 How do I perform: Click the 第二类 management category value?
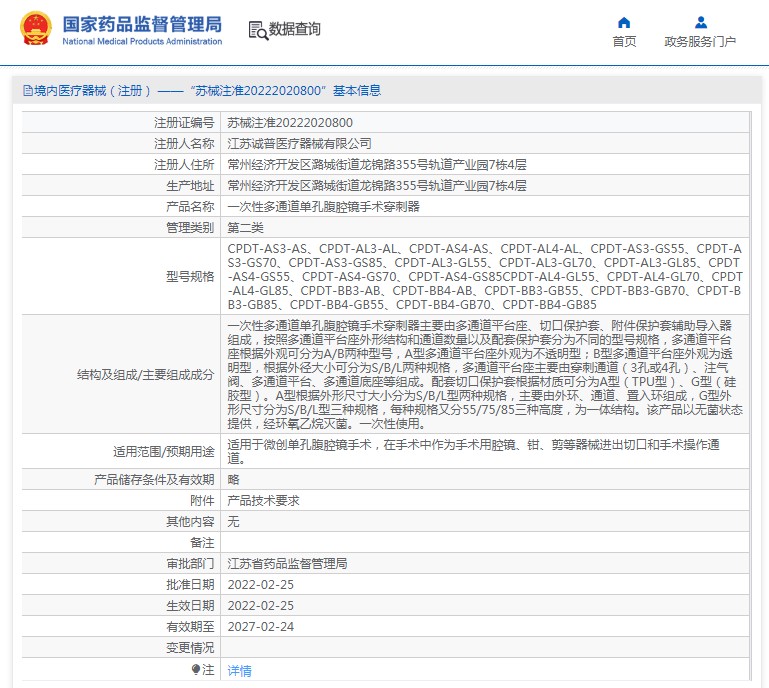247,227
